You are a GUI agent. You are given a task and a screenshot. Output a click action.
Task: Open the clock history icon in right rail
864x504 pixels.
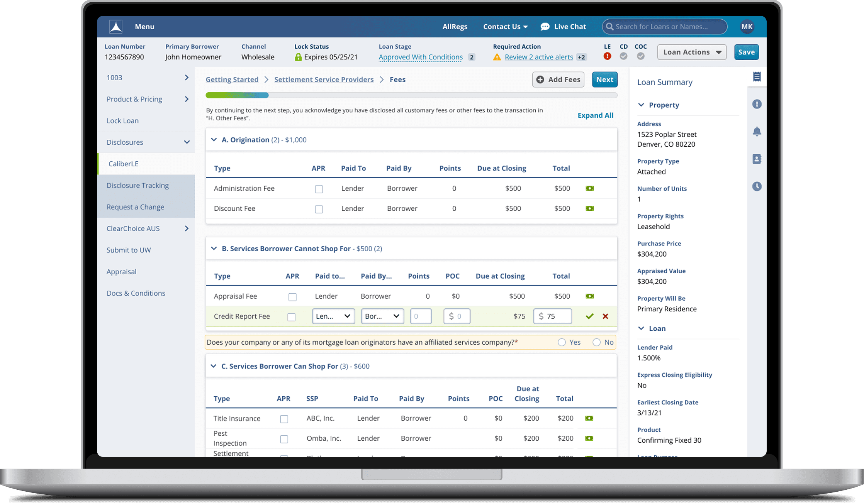757,186
